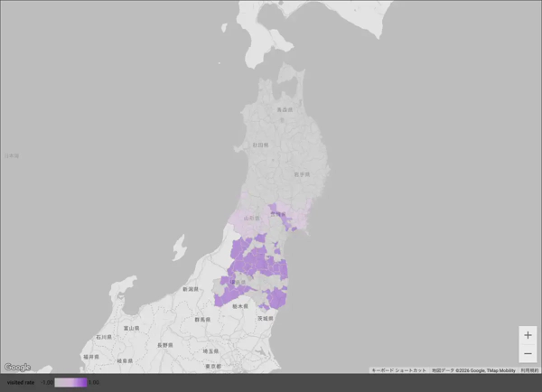Click the 福島県 prefecture label

[x=238, y=282]
